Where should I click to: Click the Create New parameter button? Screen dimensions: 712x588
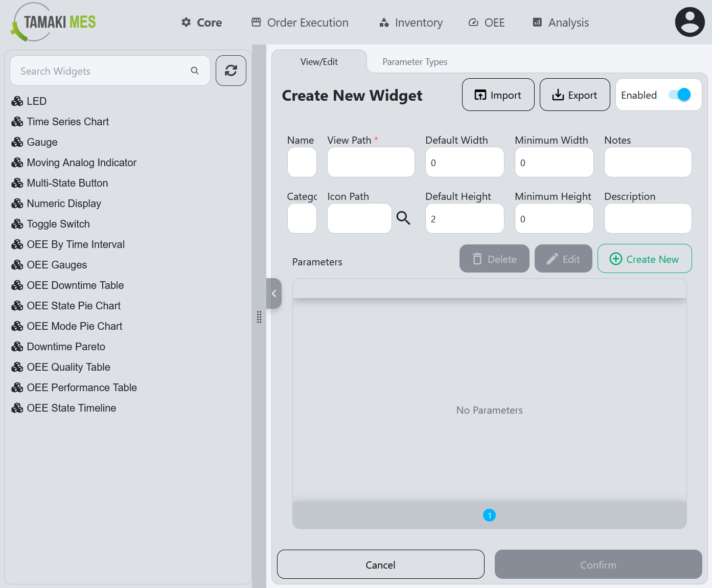(644, 259)
